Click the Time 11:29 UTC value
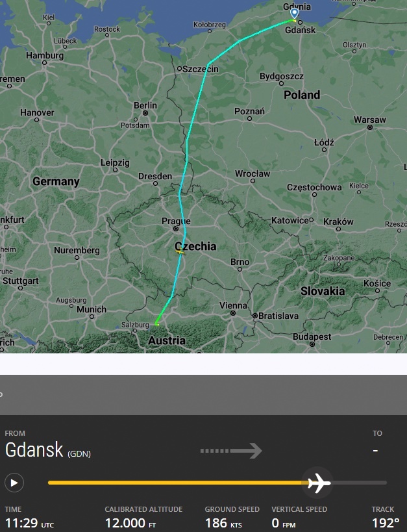This screenshot has width=407, height=532. tap(29, 523)
